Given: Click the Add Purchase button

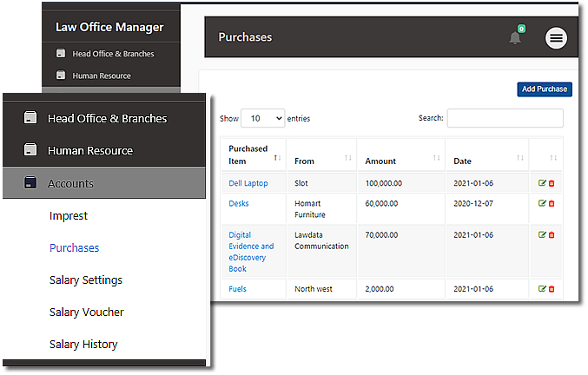Looking at the screenshot, I should click(x=544, y=89).
